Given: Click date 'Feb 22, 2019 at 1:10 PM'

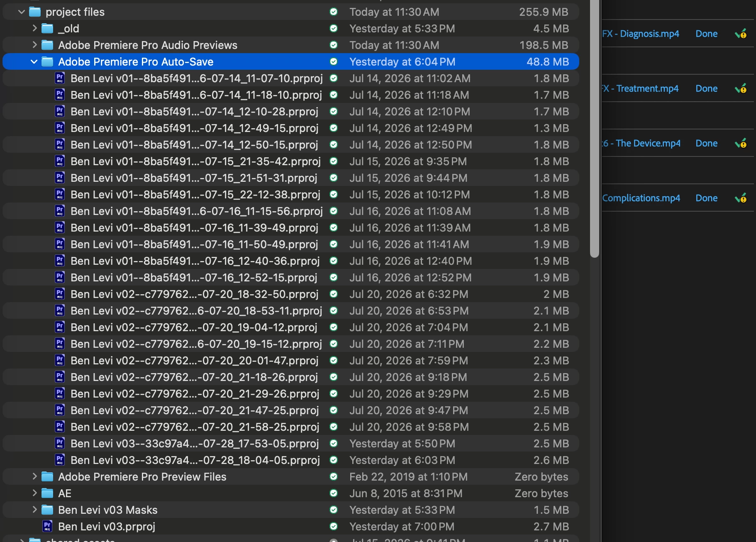Looking at the screenshot, I should point(408,477).
